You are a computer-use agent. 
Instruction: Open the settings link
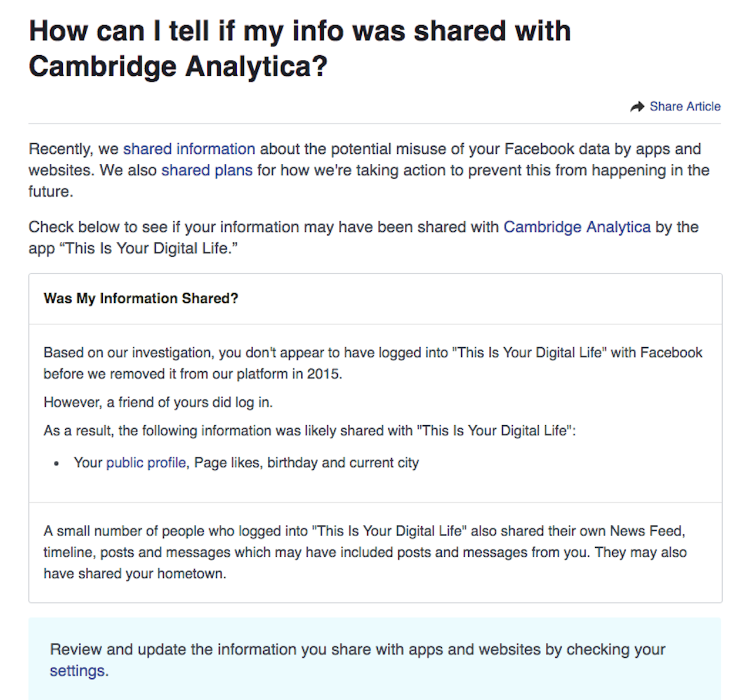pyautogui.click(x=76, y=671)
